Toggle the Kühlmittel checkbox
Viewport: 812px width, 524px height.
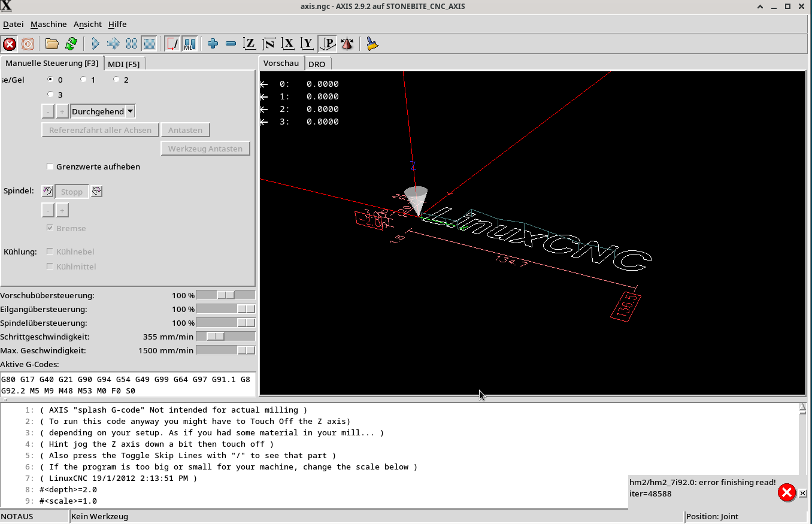click(x=50, y=266)
